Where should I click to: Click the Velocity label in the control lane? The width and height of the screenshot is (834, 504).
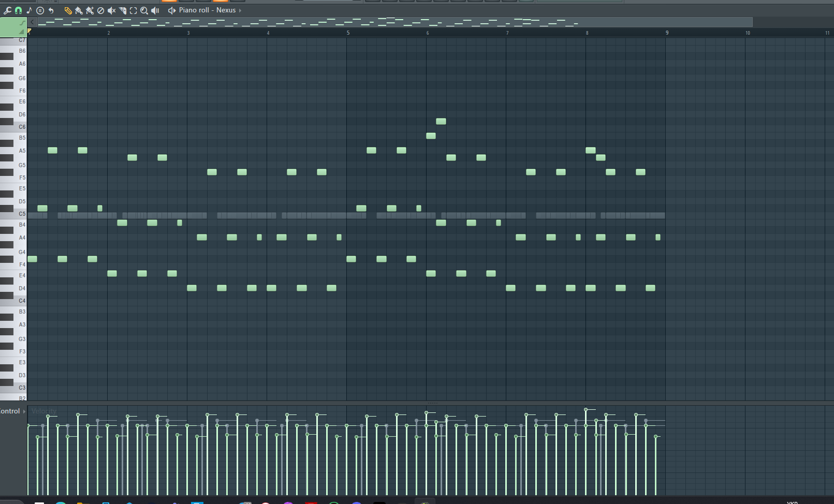coord(43,411)
